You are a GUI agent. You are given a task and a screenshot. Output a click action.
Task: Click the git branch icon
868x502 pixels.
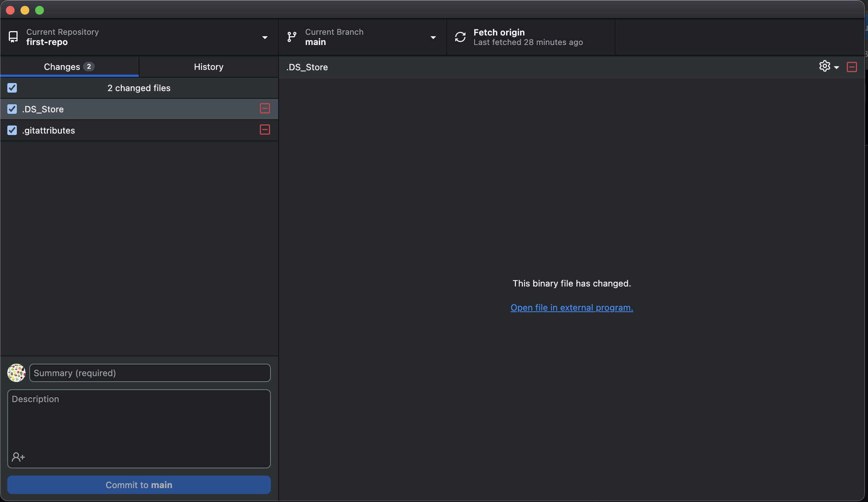(x=292, y=37)
